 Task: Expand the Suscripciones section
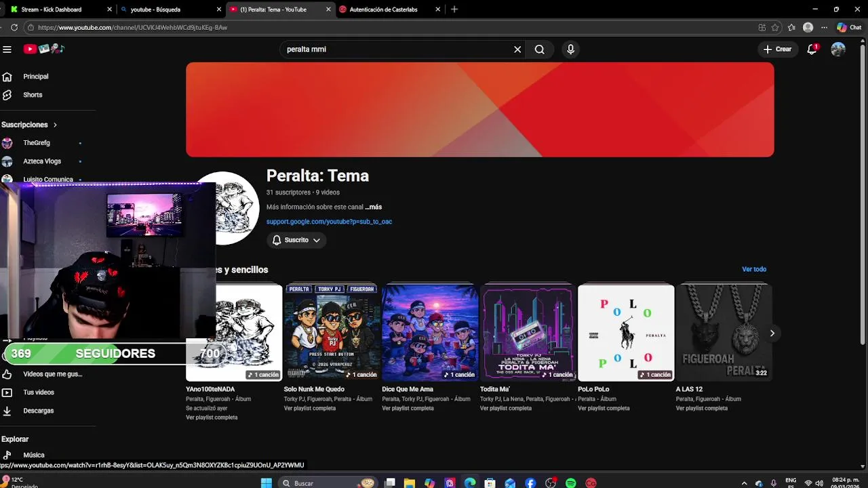tap(29, 125)
